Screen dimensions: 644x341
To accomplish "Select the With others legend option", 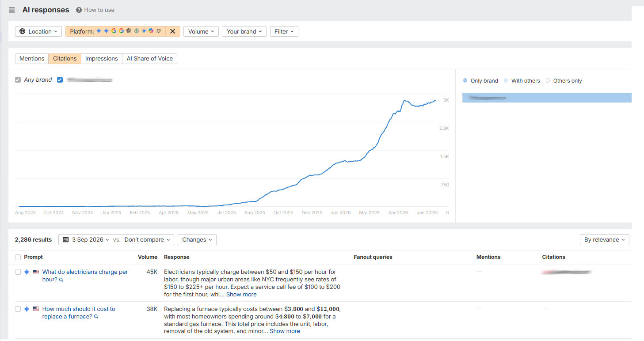I will [x=522, y=81].
